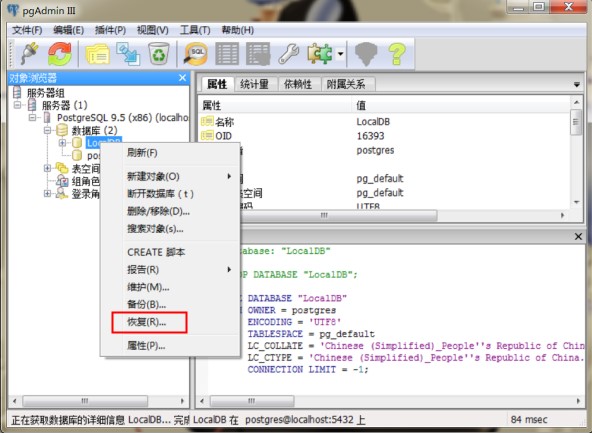Image resolution: width=592 pixels, height=433 pixels.
Task: Open the 视图(V) menu
Action: click(x=153, y=30)
